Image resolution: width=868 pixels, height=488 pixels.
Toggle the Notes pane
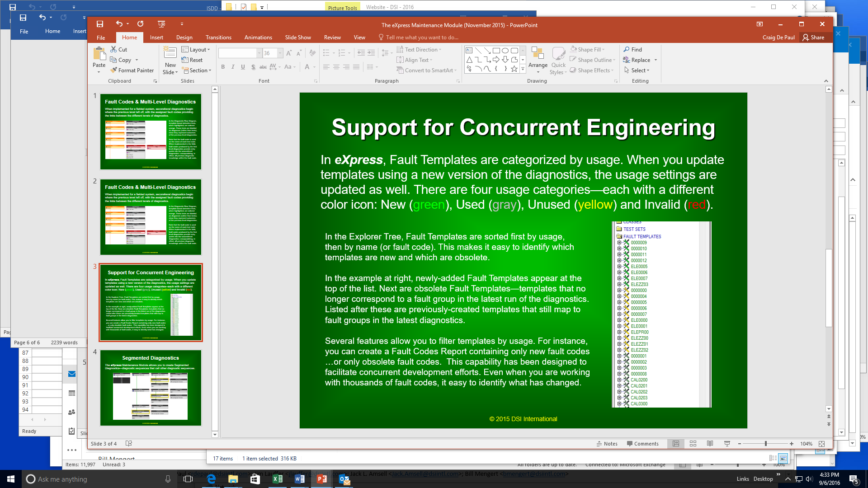click(x=607, y=444)
